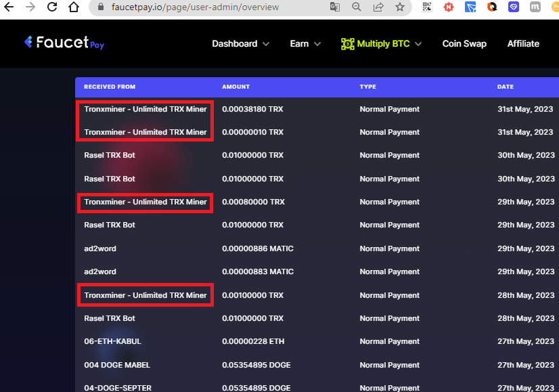This screenshot has width=559, height=392.
Task: Select the Tronxminer sender on 29th May
Action: point(145,202)
